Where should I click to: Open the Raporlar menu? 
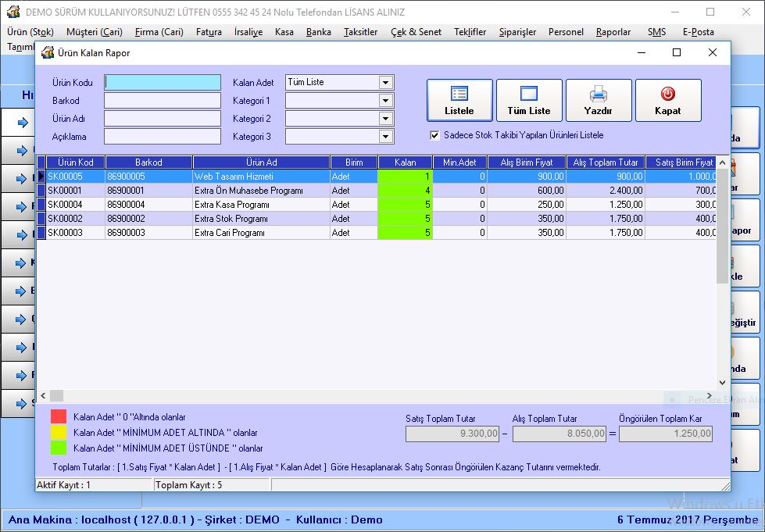click(x=613, y=32)
